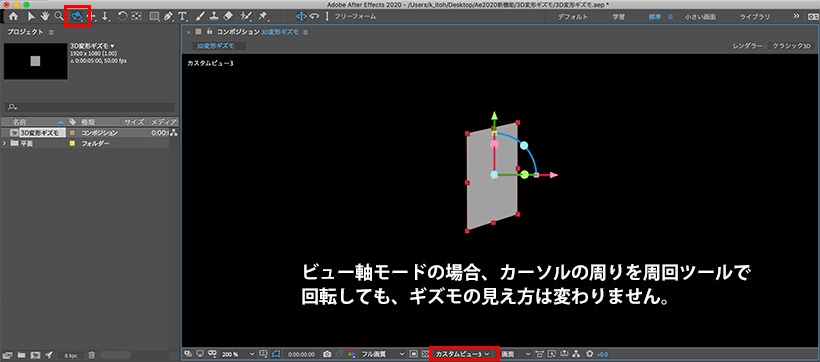Switch to the ライブラリ workspace
This screenshot has height=362, width=820.
(x=755, y=17)
